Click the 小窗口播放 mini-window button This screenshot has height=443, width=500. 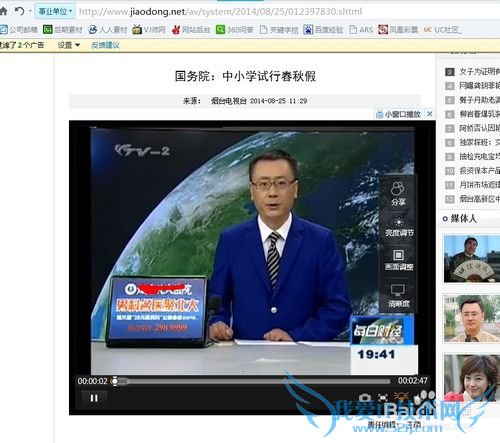pyautogui.click(x=398, y=114)
